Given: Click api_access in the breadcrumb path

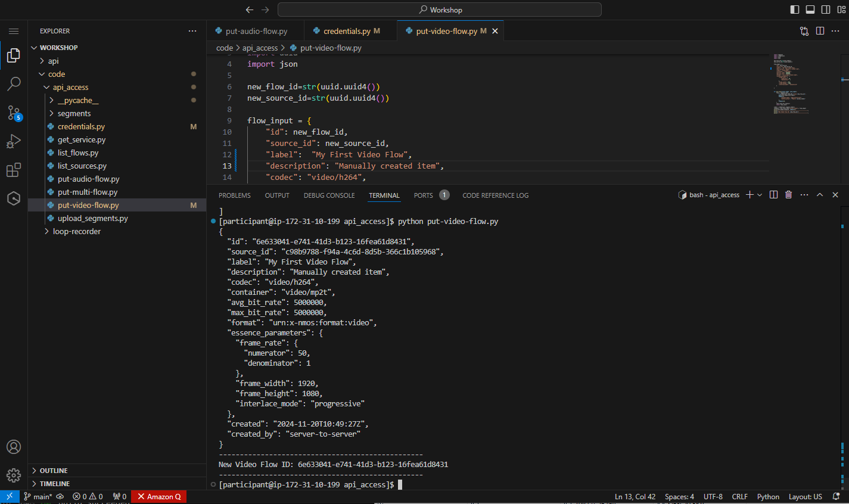Looking at the screenshot, I should pos(260,48).
